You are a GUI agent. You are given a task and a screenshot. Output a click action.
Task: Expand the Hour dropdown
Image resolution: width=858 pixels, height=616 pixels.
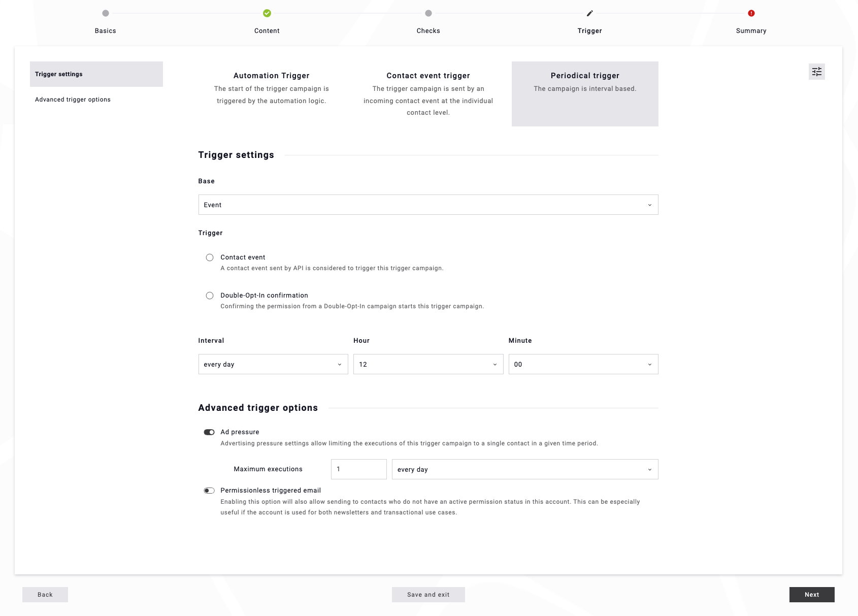coord(428,364)
